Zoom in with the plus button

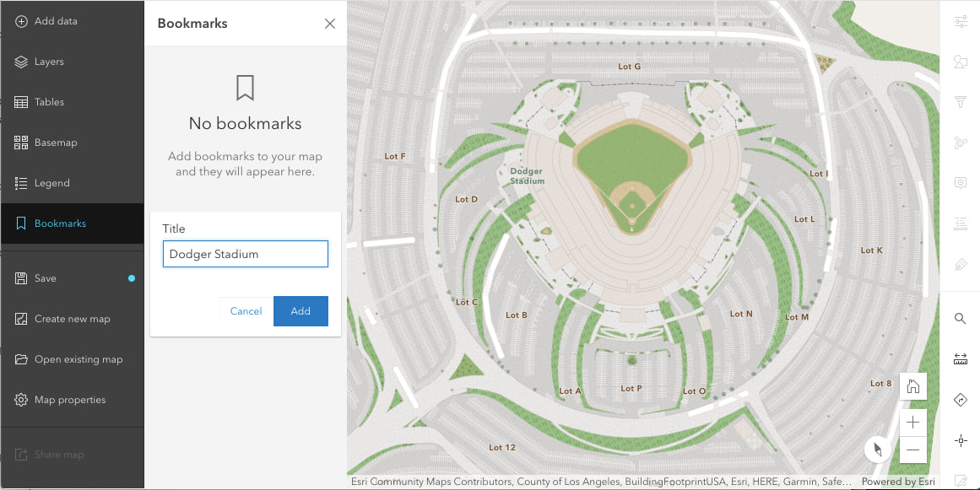click(x=912, y=423)
